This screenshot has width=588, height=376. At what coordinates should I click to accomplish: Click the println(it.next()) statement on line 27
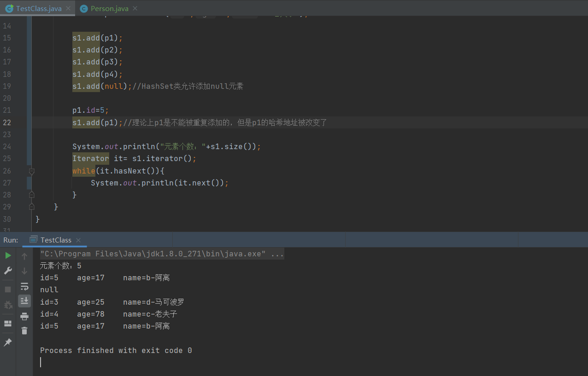click(160, 183)
